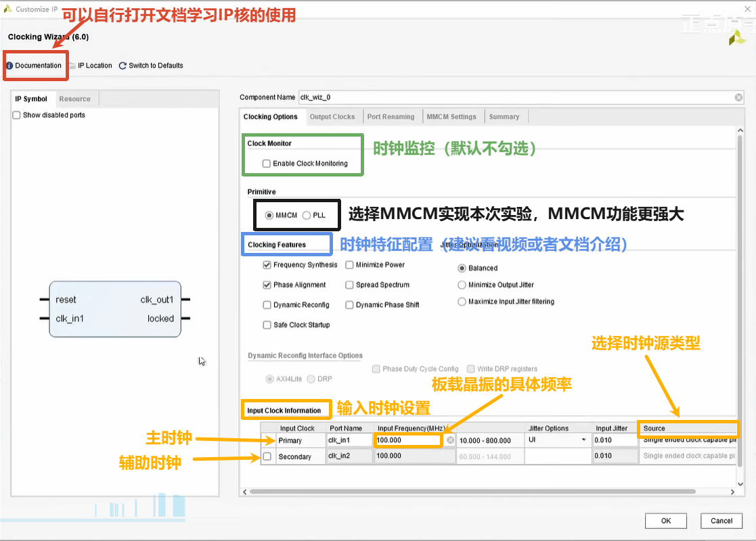Select the Clocking Options tab
The width and height of the screenshot is (756, 541).
[270, 116]
